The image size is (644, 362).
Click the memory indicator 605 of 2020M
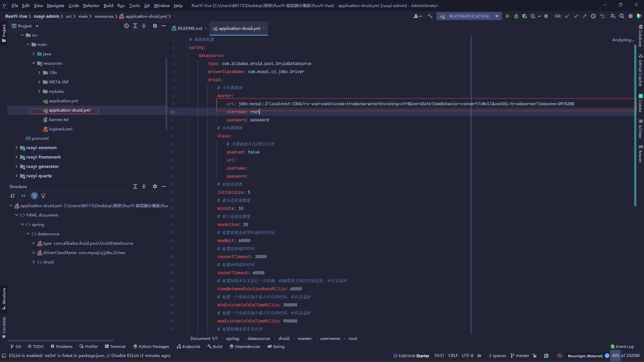(626, 356)
